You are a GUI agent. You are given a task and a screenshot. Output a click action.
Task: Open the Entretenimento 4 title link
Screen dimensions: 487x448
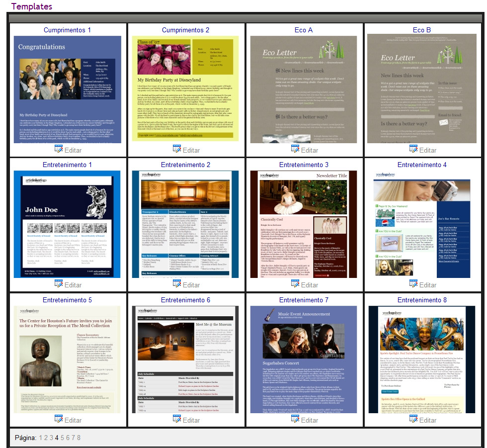click(422, 165)
